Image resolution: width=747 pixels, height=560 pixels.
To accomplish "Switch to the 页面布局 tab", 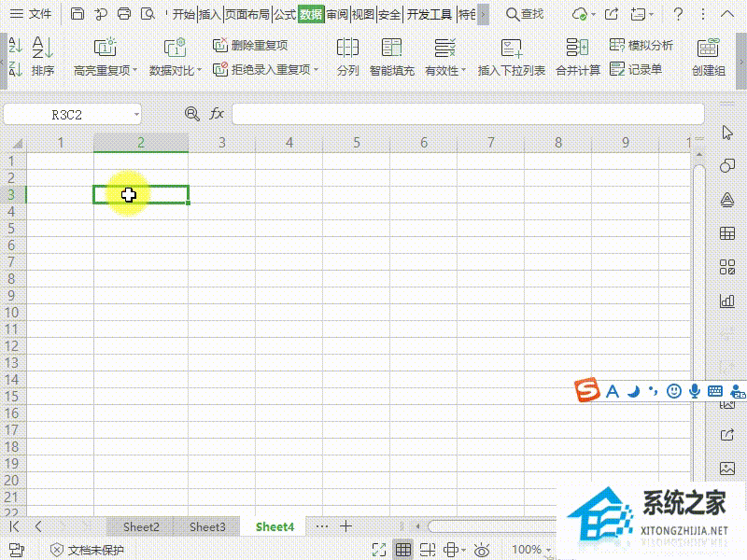I will point(247,14).
